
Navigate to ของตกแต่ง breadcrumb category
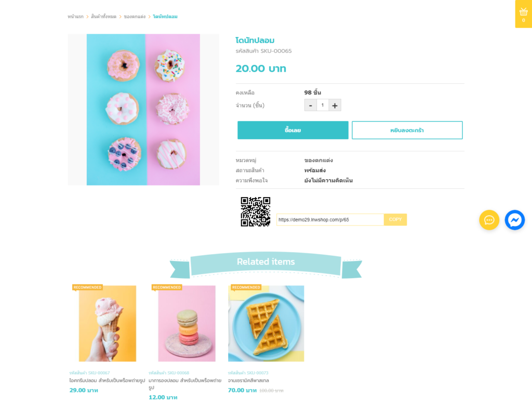[135, 17]
